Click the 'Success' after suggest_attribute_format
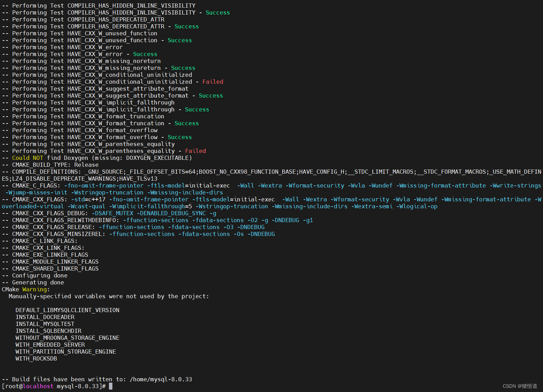The width and height of the screenshot is (543, 392). (211, 95)
